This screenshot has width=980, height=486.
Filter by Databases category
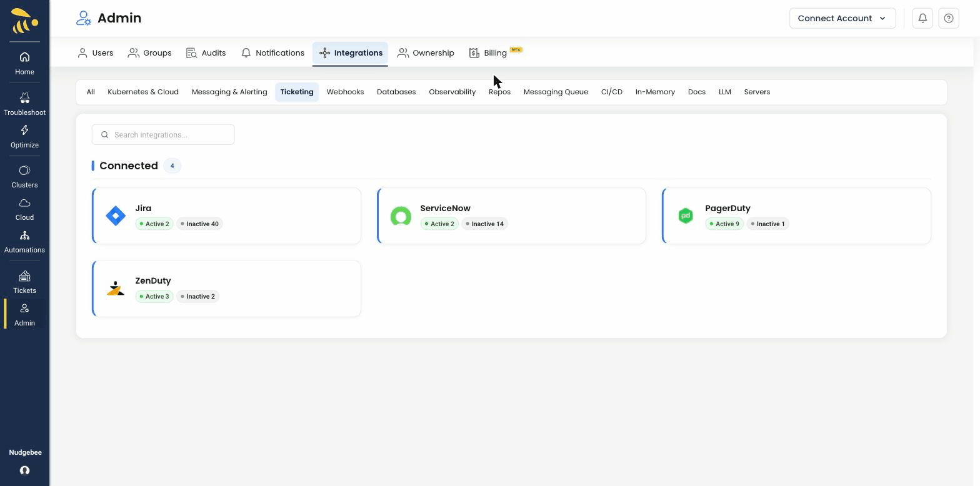click(396, 92)
